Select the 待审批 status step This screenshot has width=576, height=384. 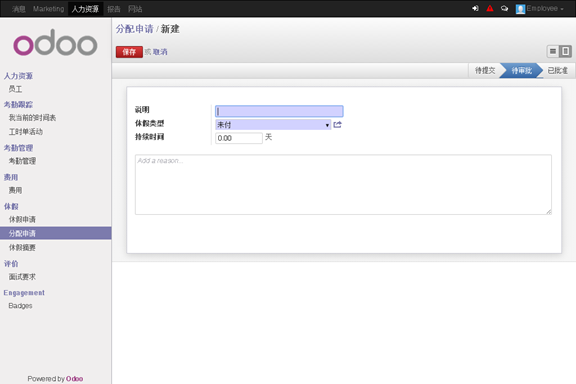point(522,70)
